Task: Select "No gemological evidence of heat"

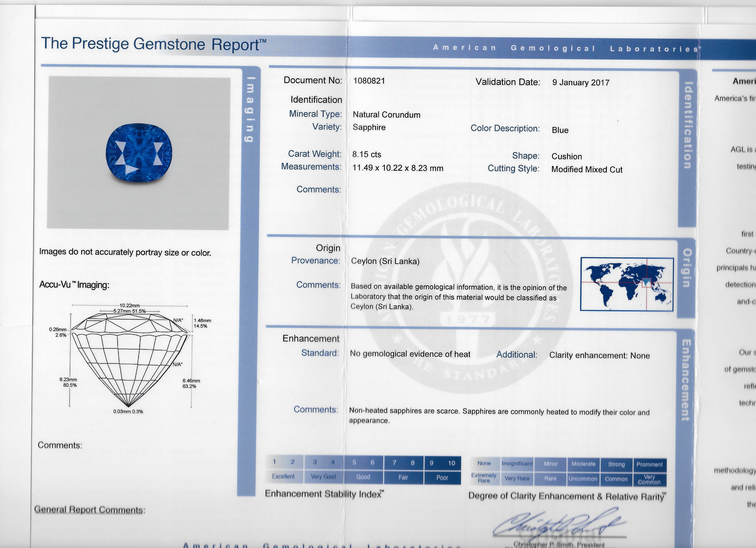Action: pos(410,354)
